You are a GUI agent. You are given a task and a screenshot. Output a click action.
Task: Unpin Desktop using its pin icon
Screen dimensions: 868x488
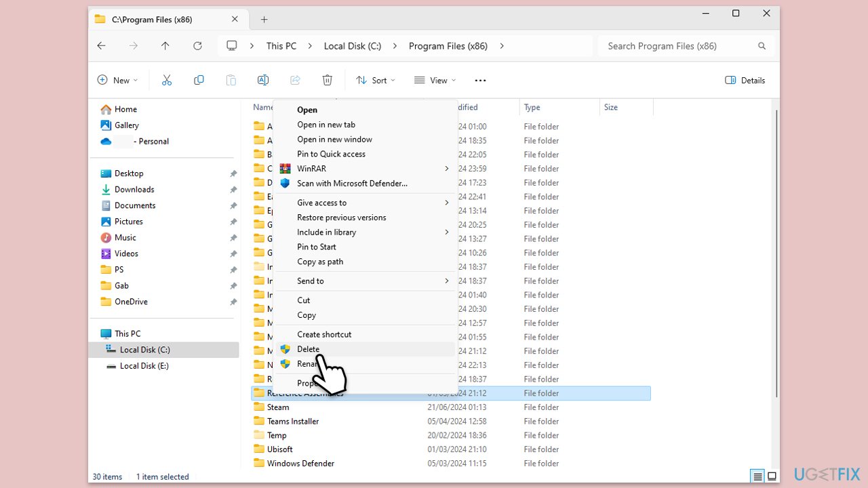(233, 174)
